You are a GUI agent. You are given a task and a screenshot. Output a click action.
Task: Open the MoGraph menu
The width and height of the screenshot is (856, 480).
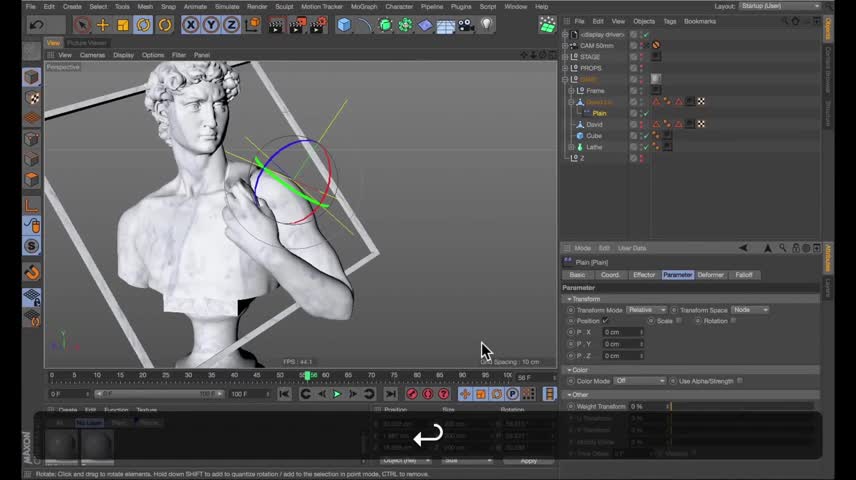coord(364,7)
